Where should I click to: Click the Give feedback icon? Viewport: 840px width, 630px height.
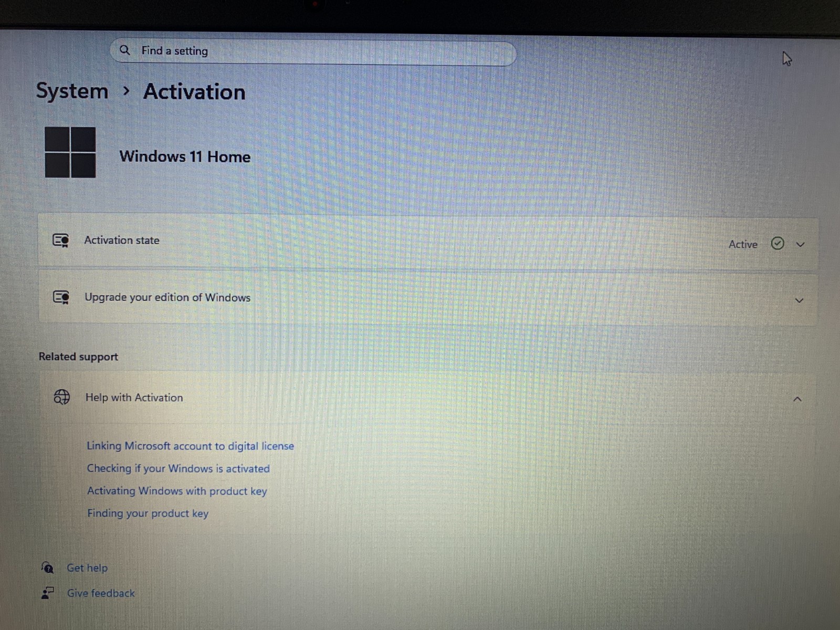(x=47, y=593)
